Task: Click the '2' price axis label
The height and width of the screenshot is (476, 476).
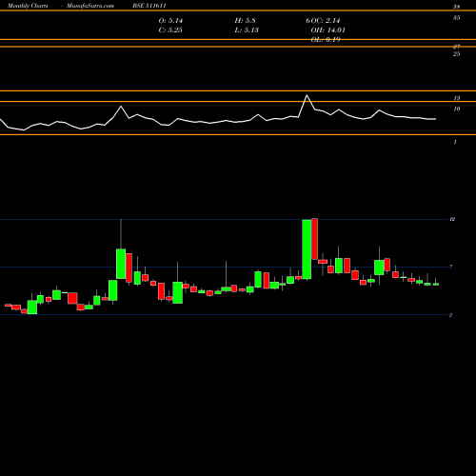Action: tap(450, 315)
